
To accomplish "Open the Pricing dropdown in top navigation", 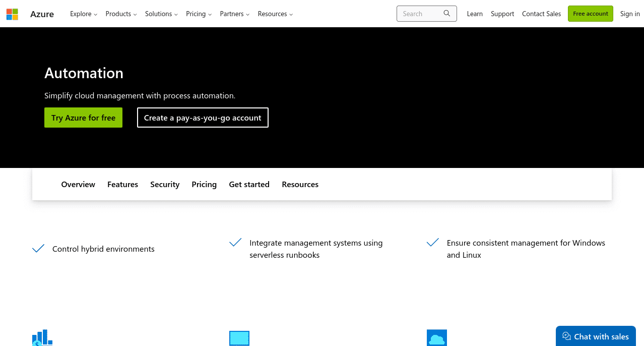I will [x=199, y=14].
